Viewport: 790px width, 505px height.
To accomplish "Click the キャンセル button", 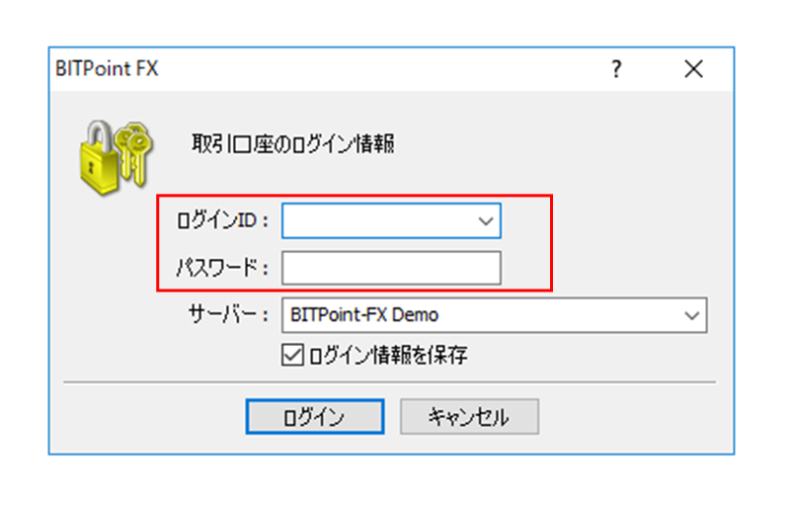I will pos(469,416).
